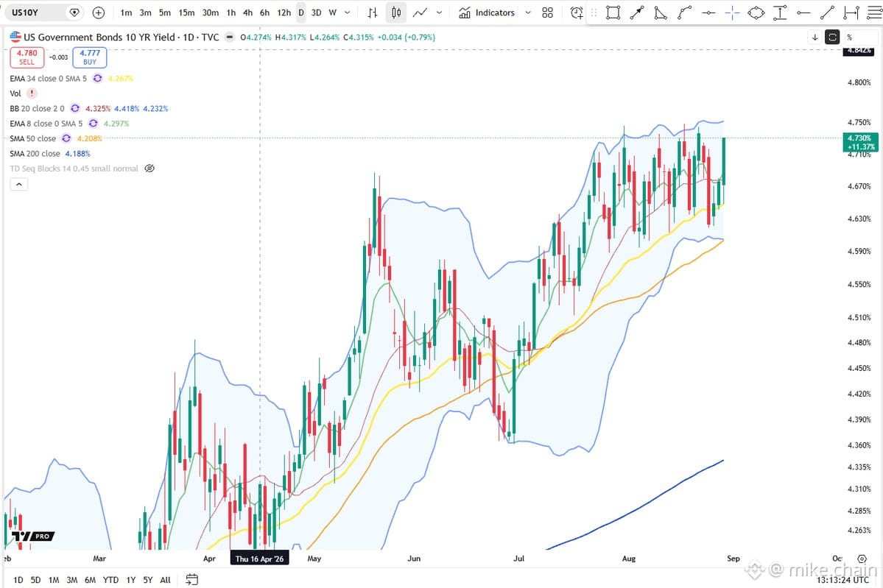Image resolution: width=883 pixels, height=588 pixels.
Task: Set the date range to 5D
Action: coord(35,580)
